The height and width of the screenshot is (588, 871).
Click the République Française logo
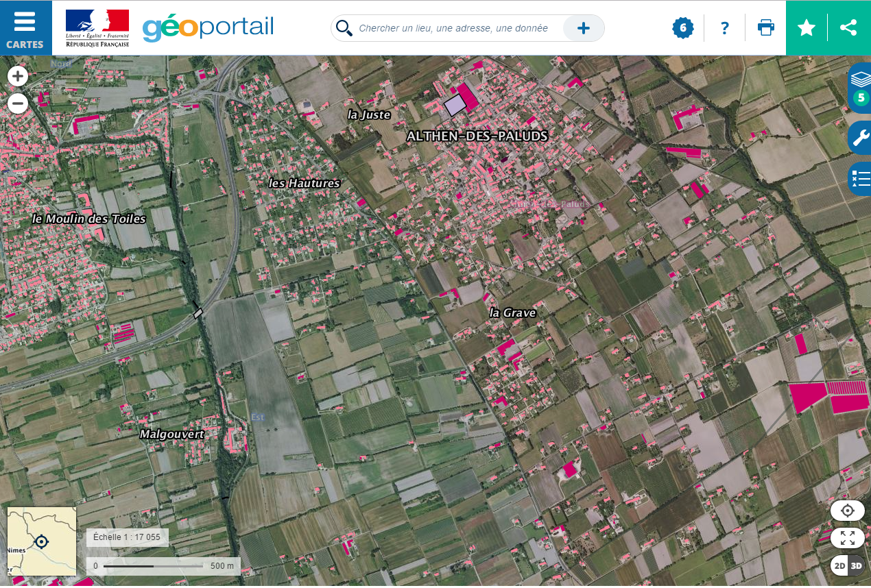pos(97,28)
